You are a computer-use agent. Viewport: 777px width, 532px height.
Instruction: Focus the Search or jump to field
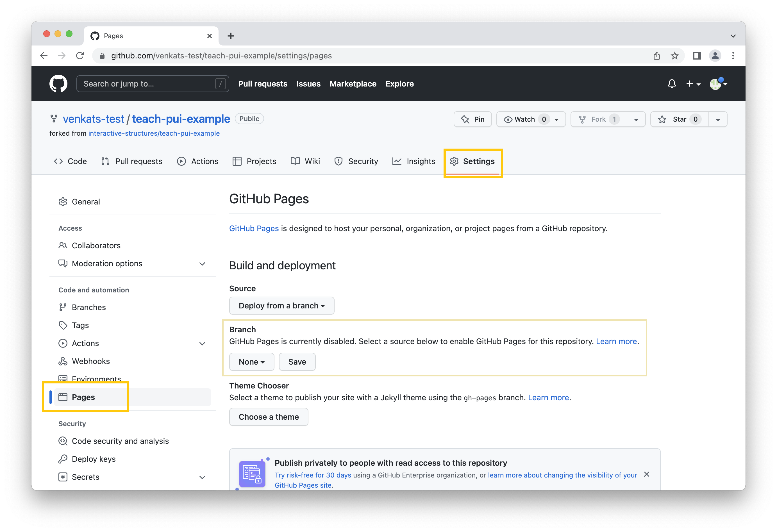(153, 84)
